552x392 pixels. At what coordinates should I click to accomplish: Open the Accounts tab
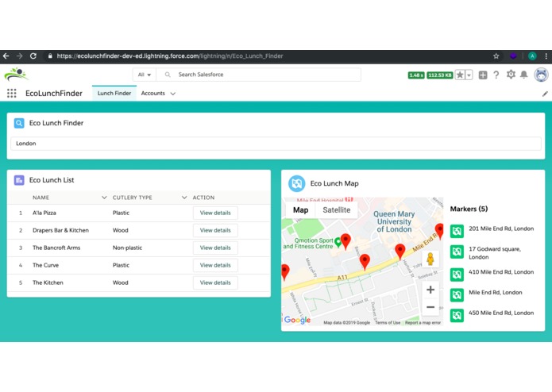pyautogui.click(x=152, y=93)
